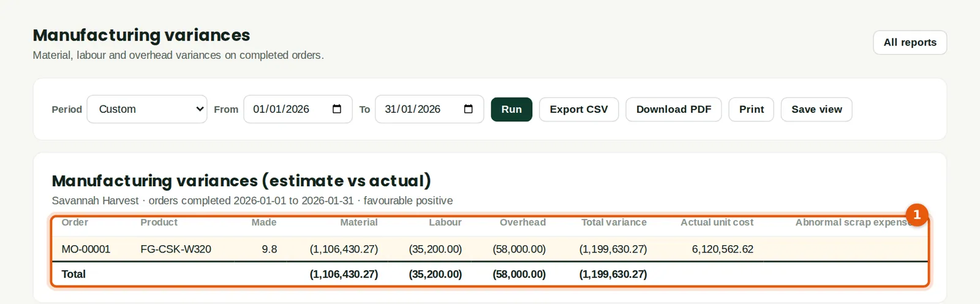Click the FG-CSK-W320 product cell
Viewport: 980px width, 304px height.
(x=176, y=249)
